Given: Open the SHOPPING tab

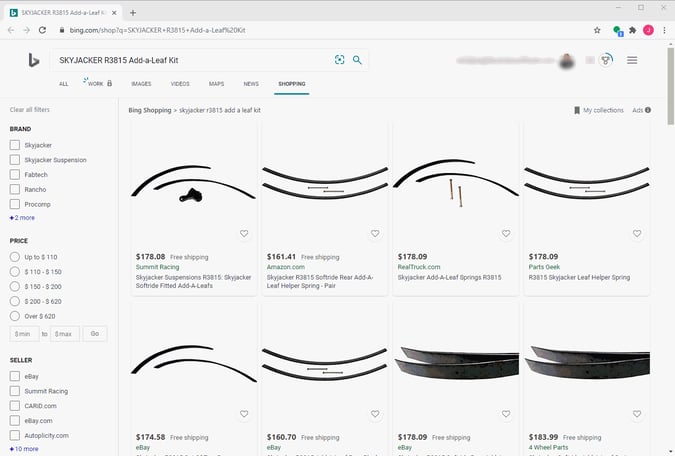Looking at the screenshot, I should [292, 84].
